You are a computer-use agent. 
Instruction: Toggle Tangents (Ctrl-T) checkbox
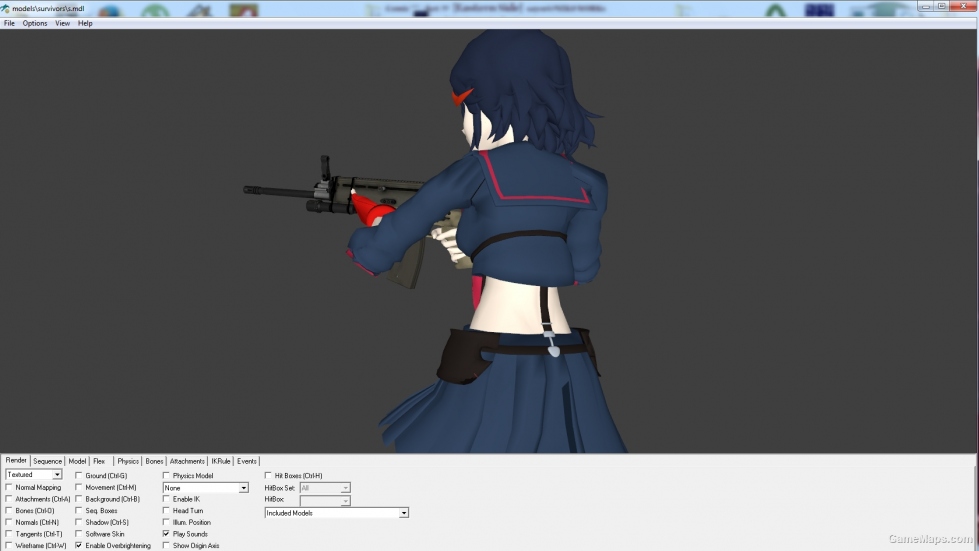[x=9, y=534]
